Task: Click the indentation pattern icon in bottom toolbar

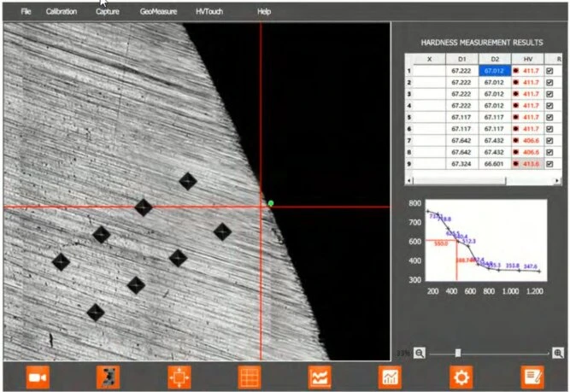Action: click(x=107, y=377)
